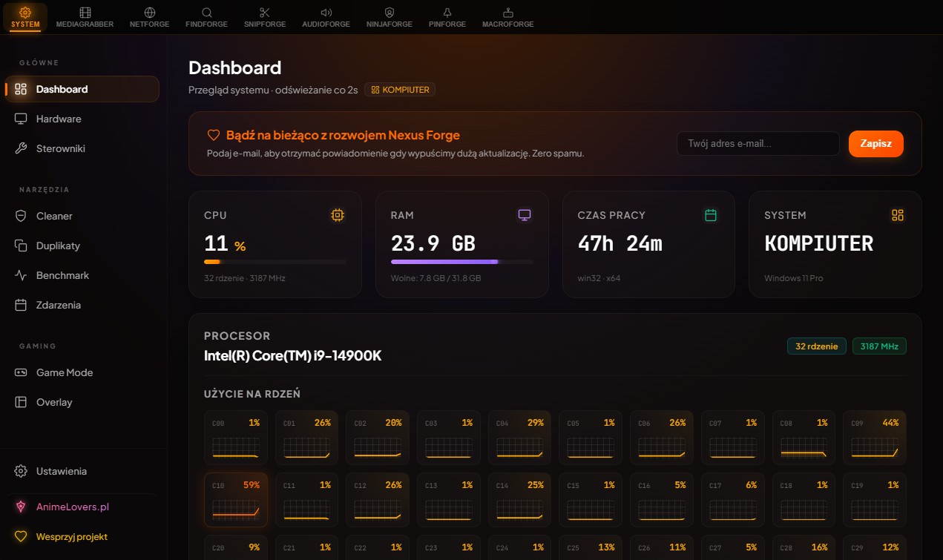Select Dashboard in sidebar
Image resolution: width=943 pixels, height=560 pixels.
click(82, 89)
